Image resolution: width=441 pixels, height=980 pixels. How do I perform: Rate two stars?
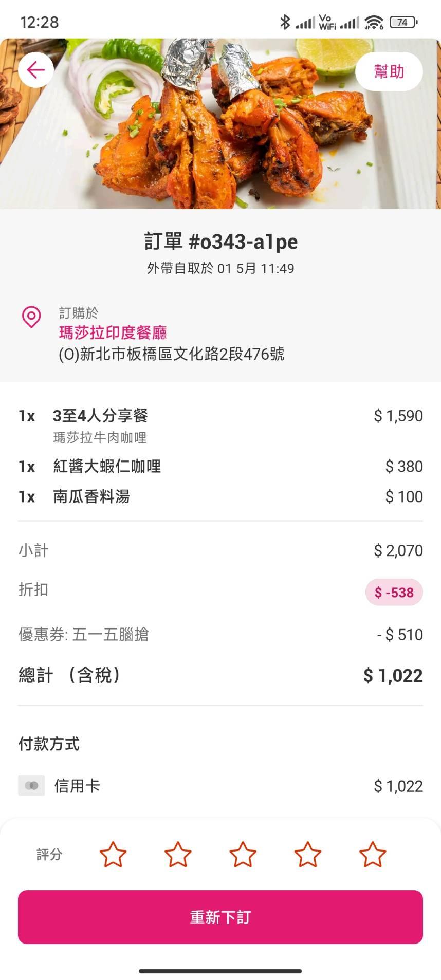178,854
